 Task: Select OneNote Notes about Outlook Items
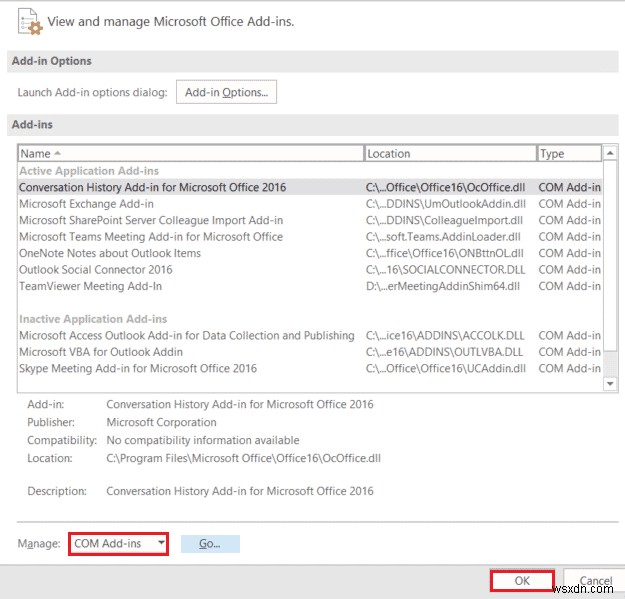pyautogui.click(x=310, y=253)
